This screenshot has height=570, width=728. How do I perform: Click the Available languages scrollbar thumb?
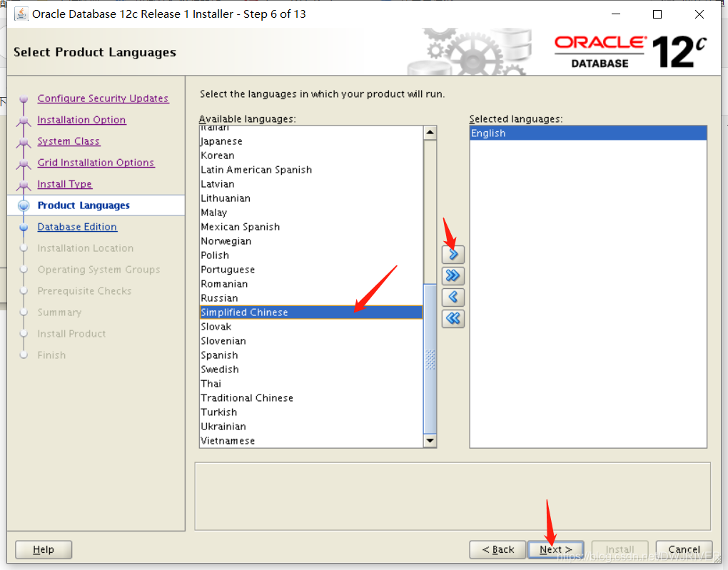430,358
